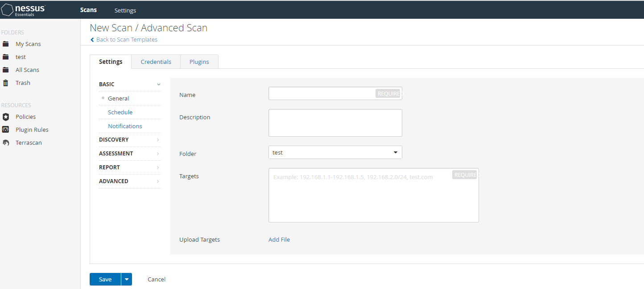Image resolution: width=644 pixels, height=289 pixels.
Task: Open the Folder dropdown showing test
Action: coord(335,152)
